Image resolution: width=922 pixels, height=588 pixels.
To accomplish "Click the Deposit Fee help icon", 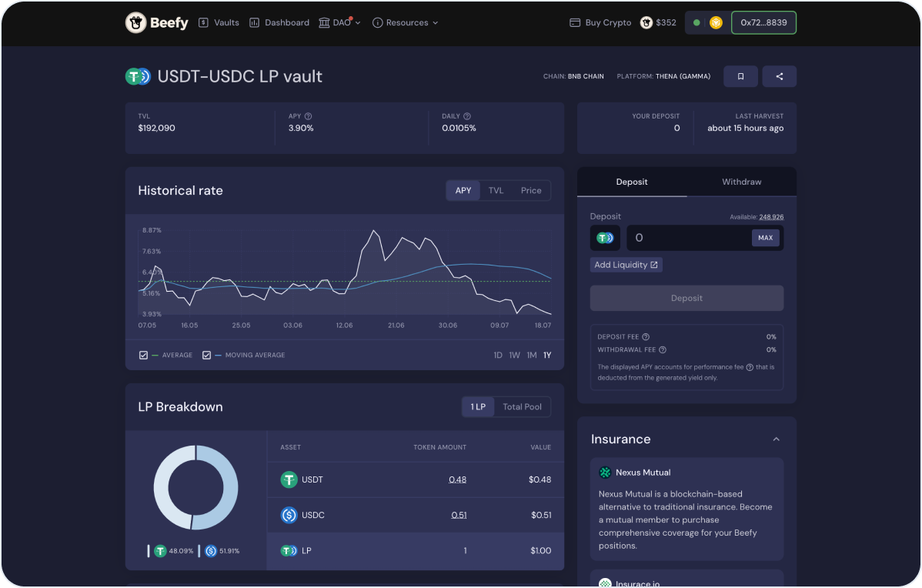I will [x=646, y=337].
